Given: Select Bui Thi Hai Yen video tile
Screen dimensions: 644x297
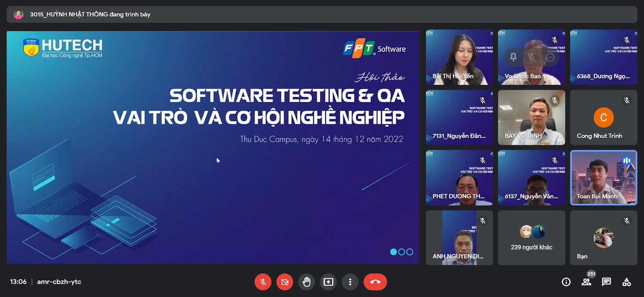Looking at the screenshot, I should coord(459,57).
